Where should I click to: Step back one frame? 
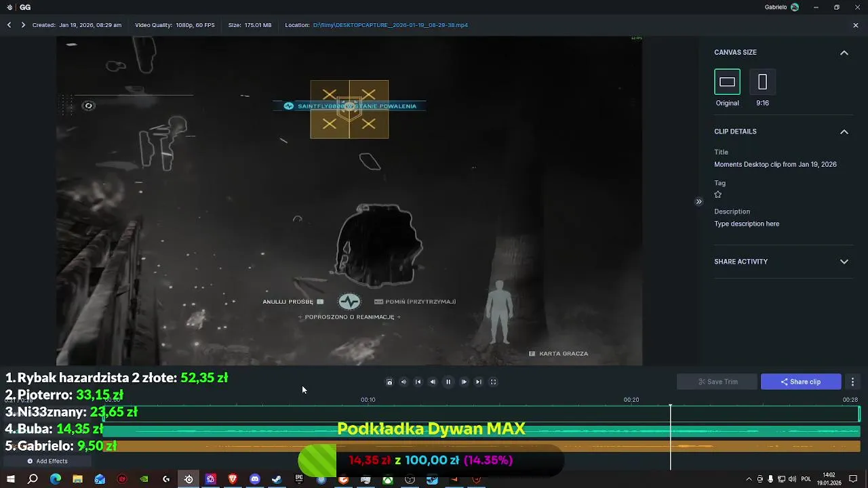click(433, 382)
